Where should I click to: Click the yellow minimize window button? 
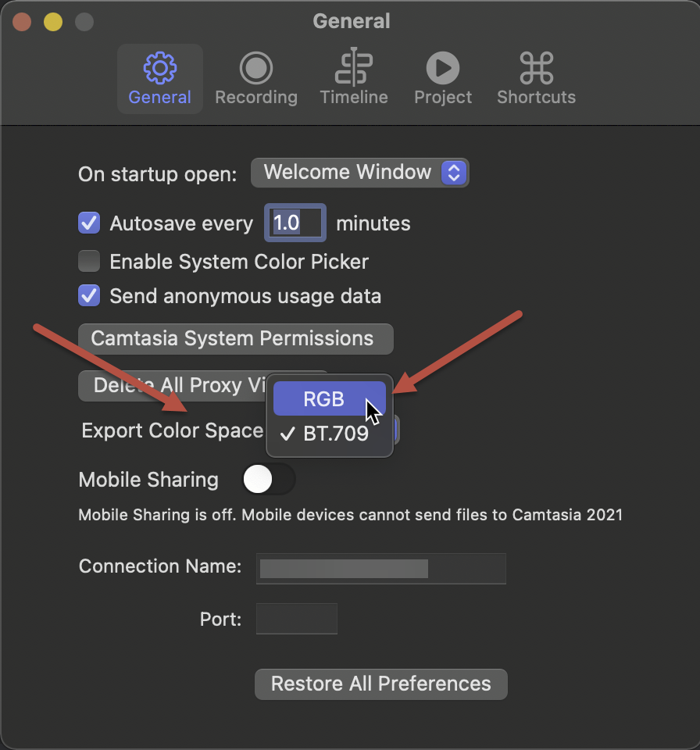[53, 21]
